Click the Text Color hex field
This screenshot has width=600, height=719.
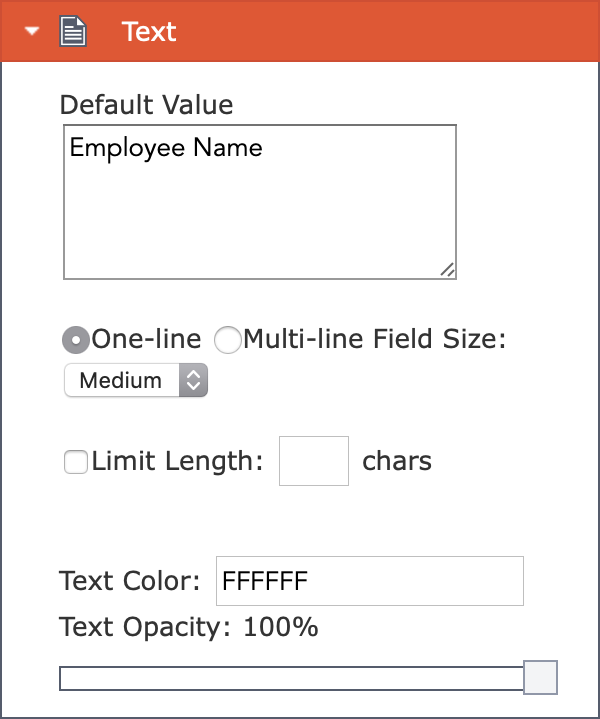pos(370,581)
